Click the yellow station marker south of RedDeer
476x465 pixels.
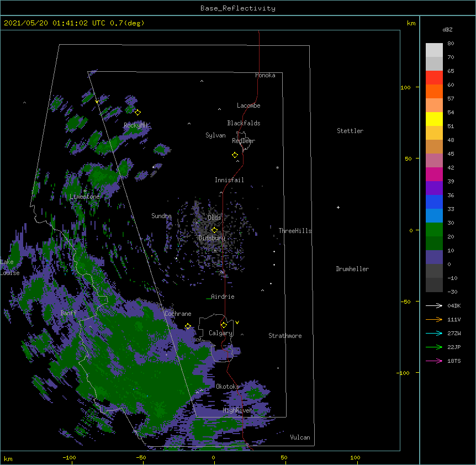click(235, 155)
